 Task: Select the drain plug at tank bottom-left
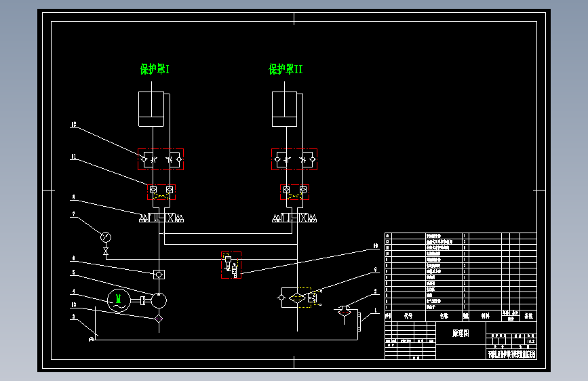pyautogui.click(x=92, y=340)
